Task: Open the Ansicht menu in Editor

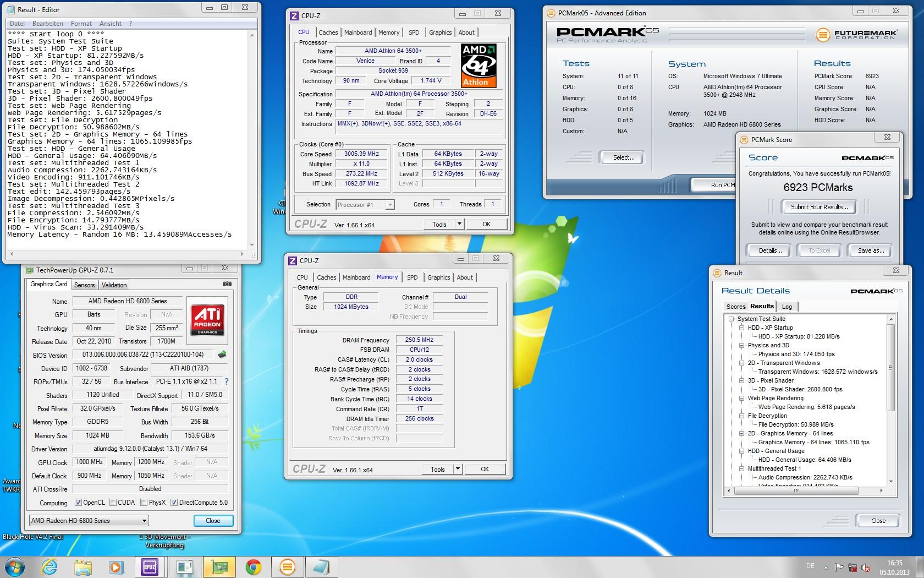Action: pyautogui.click(x=111, y=24)
